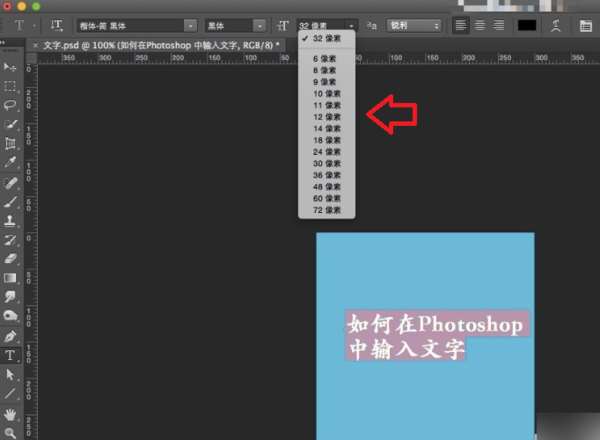Choose 14 像素 from size list

pos(327,129)
